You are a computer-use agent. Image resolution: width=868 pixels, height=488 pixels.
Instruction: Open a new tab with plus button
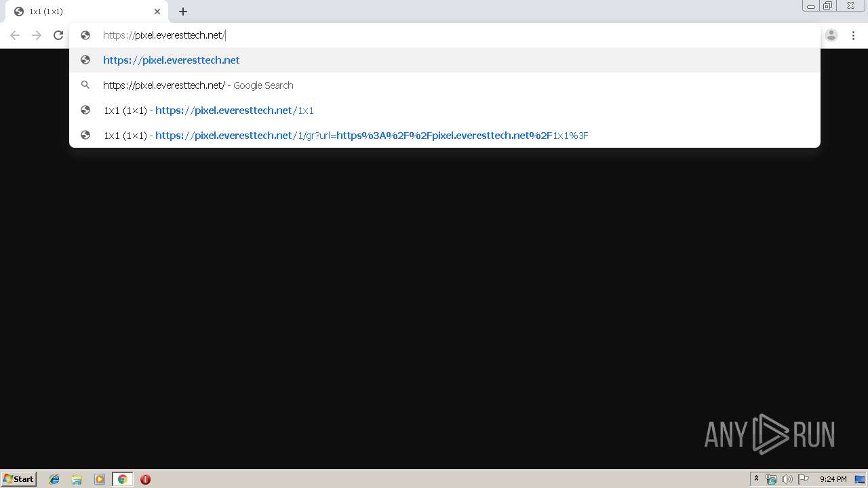point(183,12)
